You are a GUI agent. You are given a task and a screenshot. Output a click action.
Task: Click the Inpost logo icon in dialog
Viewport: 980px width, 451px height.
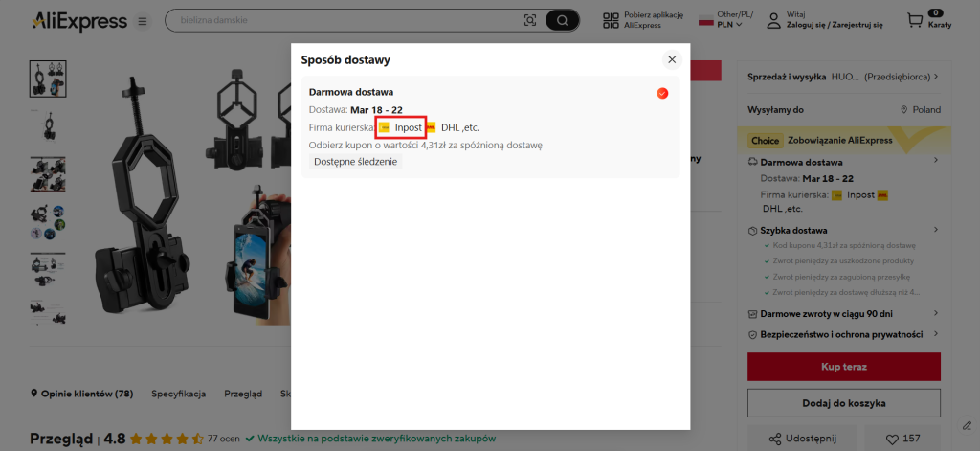pyautogui.click(x=385, y=127)
